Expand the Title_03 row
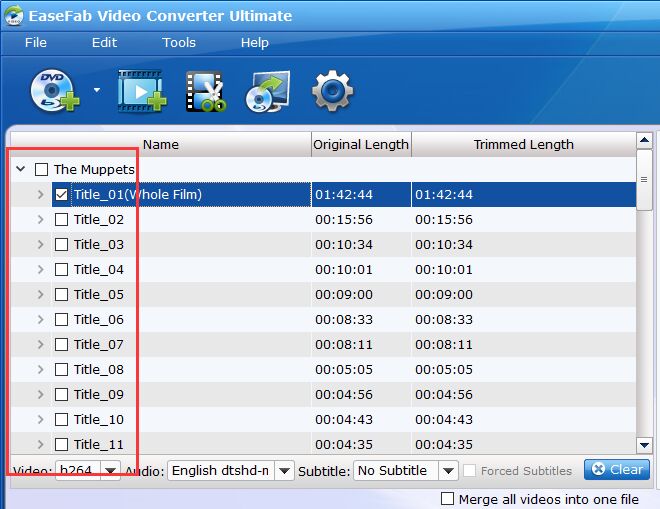The width and height of the screenshot is (660, 509). [40, 245]
